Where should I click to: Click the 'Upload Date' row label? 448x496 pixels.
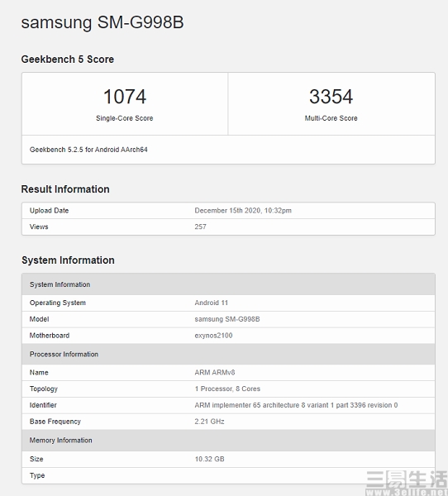click(x=49, y=211)
